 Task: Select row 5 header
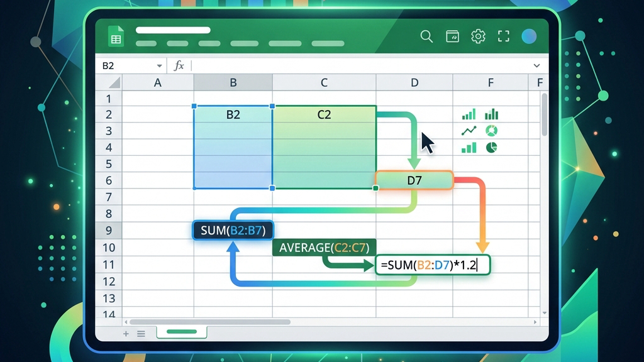point(108,164)
